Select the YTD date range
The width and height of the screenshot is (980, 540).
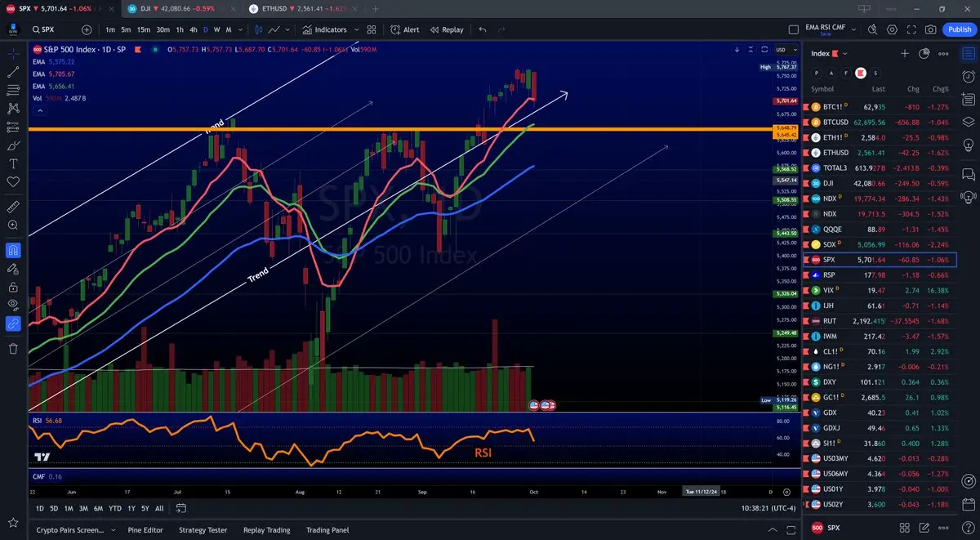(x=114, y=508)
